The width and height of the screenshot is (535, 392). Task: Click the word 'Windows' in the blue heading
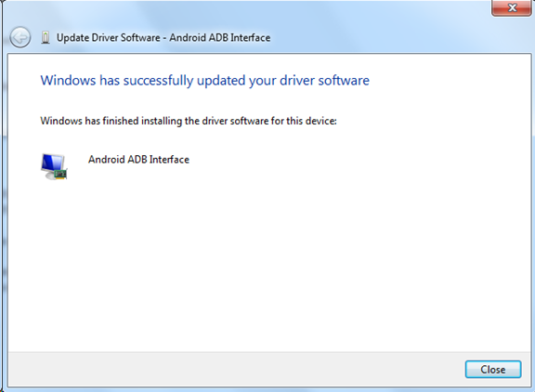click(68, 81)
